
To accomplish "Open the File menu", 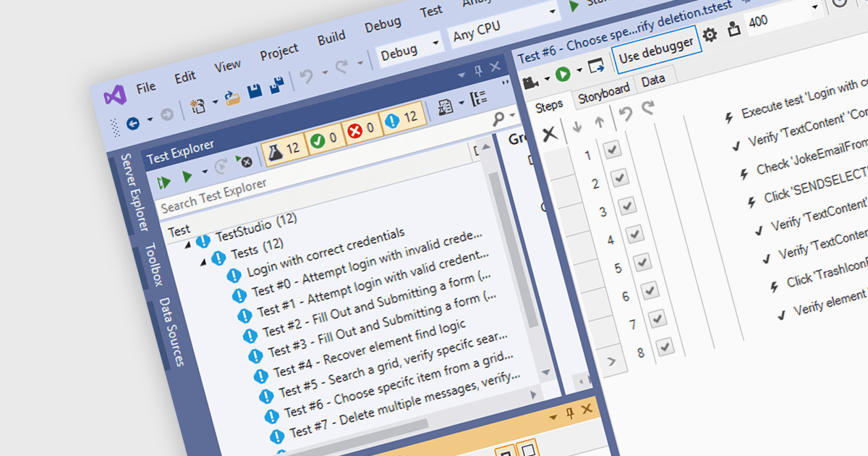I will tap(145, 87).
